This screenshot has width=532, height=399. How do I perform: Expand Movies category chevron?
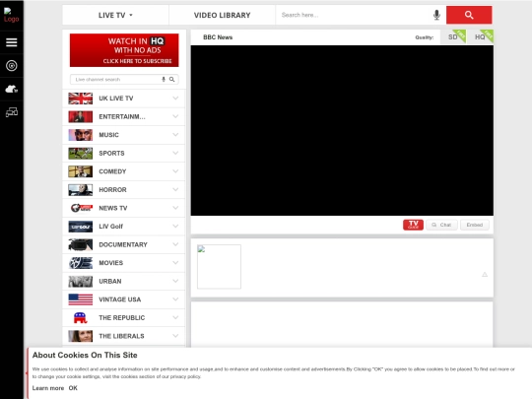(175, 263)
